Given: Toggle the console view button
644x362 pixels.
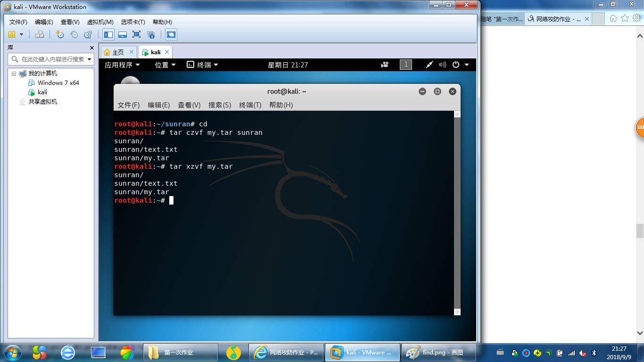Looking at the screenshot, I should pyautogui.click(x=171, y=34).
